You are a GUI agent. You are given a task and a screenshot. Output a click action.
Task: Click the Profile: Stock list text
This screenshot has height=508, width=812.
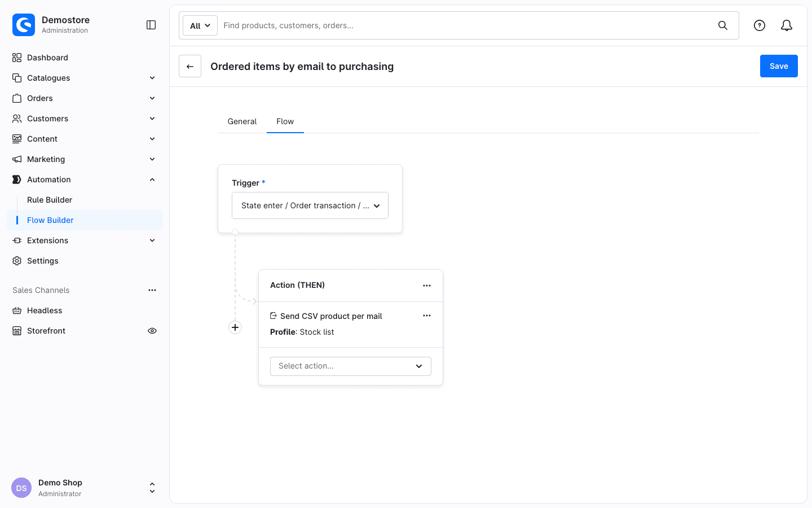[x=302, y=332]
